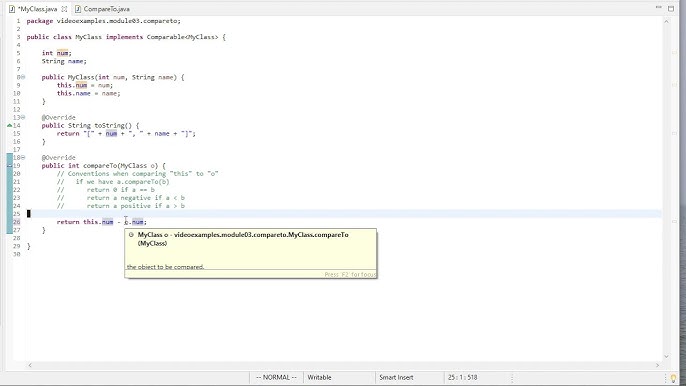The image size is (686, 386).
Task: Click the tip of the day light bulb icon
Action: (x=673, y=378)
